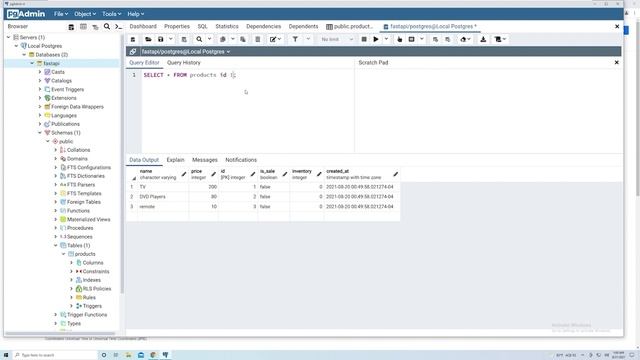Screen dimensions: 640x360
Task: Open the Explain results tab
Action: point(176,160)
